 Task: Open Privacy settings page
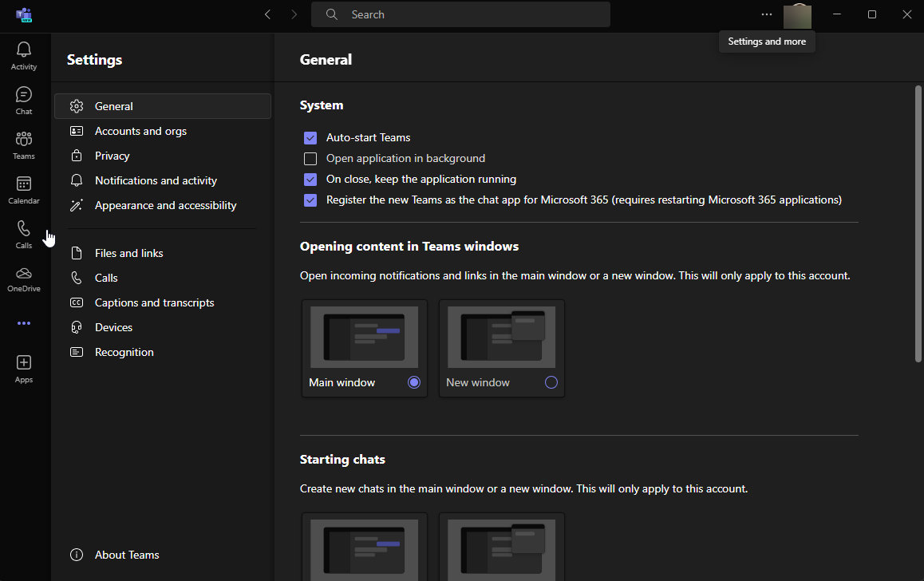[x=163, y=156]
